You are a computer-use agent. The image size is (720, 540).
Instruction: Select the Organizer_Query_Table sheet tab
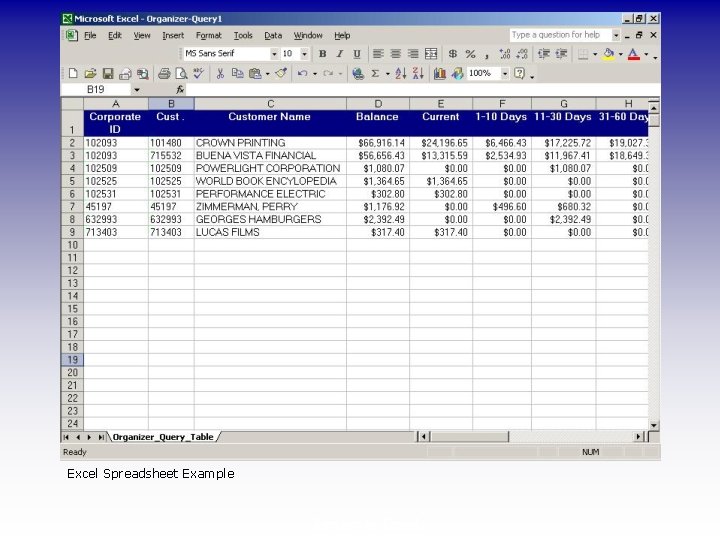pyautogui.click(x=163, y=437)
